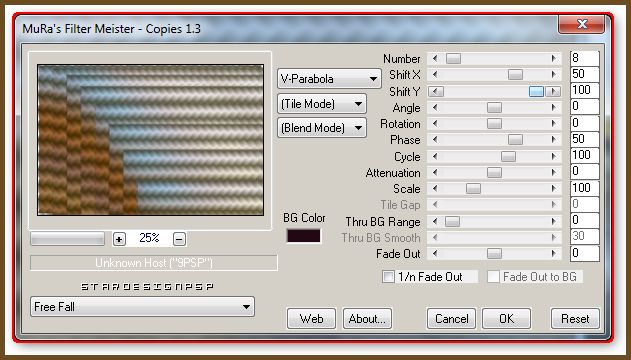Image resolution: width=631 pixels, height=360 pixels.
Task: Click the Reset button
Action: (575, 319)
